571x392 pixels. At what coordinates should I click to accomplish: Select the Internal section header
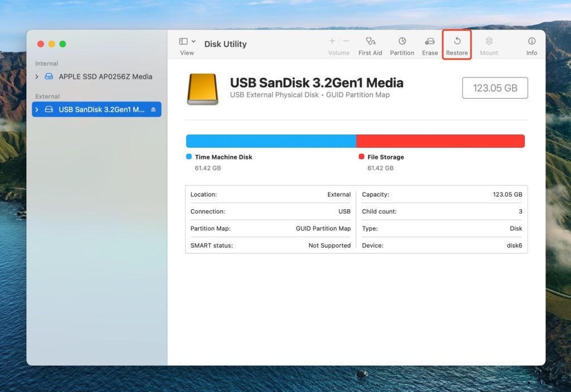click(46, 63)
